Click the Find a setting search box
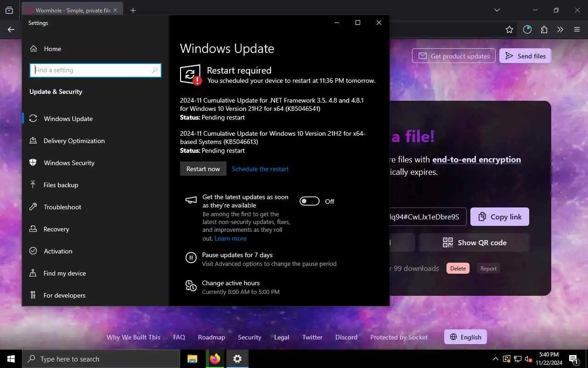Image resolution: width=588 pixels, height=368 pixels. (x=96, y=70)
